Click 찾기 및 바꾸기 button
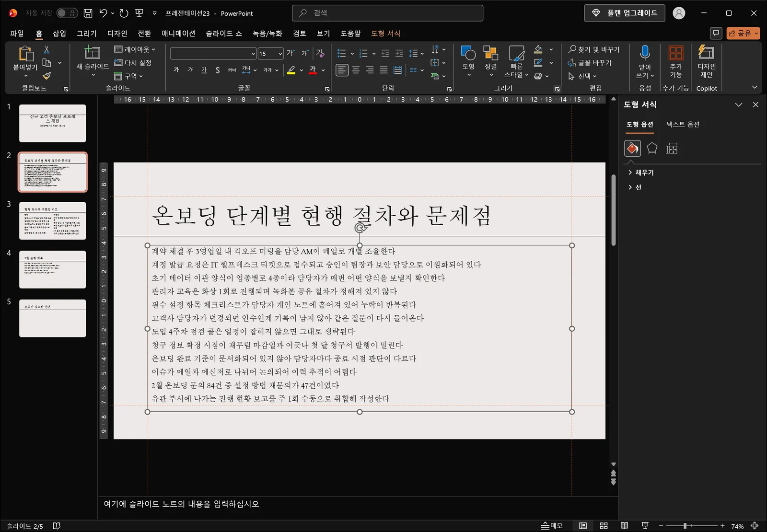Screen dimensions: 767x532 [594, 49]
